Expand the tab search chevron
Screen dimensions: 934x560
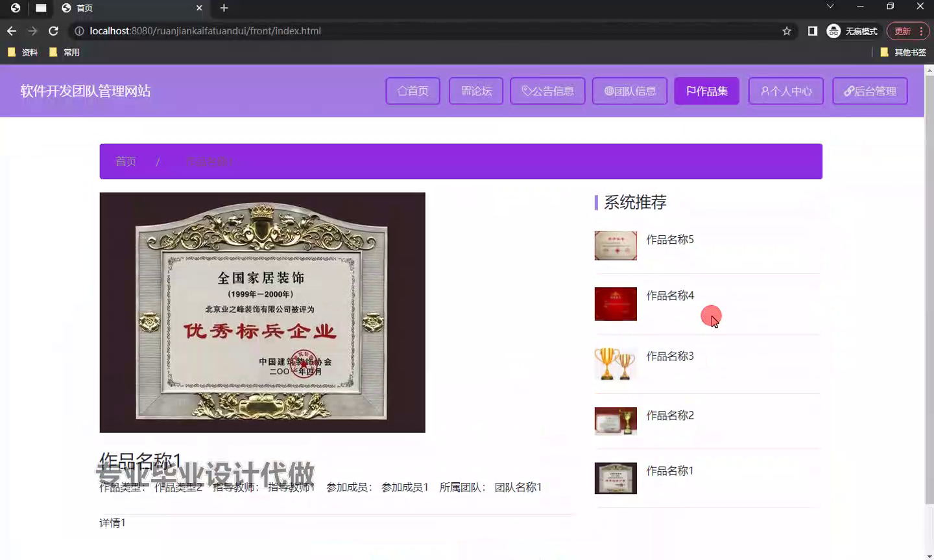(830, 6)
